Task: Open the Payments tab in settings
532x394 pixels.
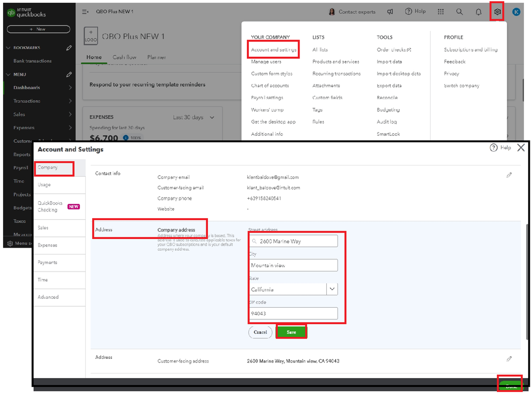Action: [x=60, y=262]
